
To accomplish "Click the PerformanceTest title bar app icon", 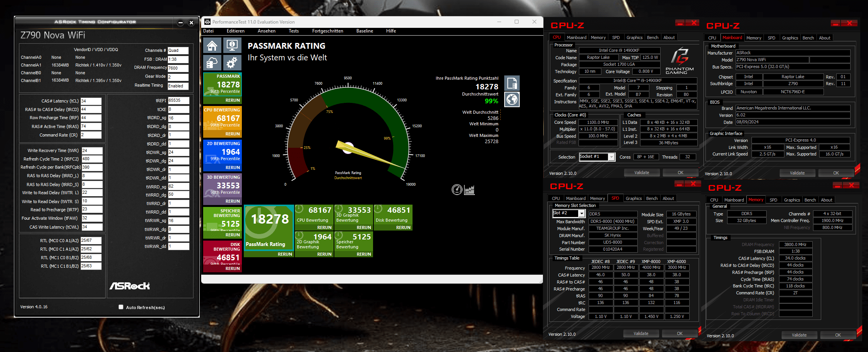I will click(x=207, y=22).
